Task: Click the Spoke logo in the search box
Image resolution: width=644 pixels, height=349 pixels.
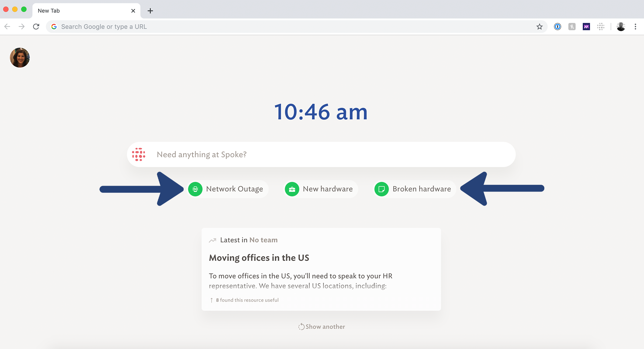Action: (139, 154)
